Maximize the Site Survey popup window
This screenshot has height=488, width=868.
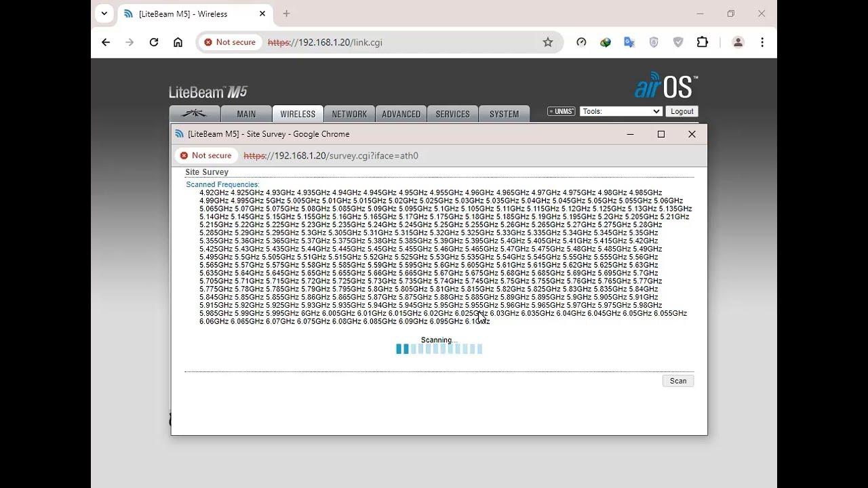(x=661, y=134)
